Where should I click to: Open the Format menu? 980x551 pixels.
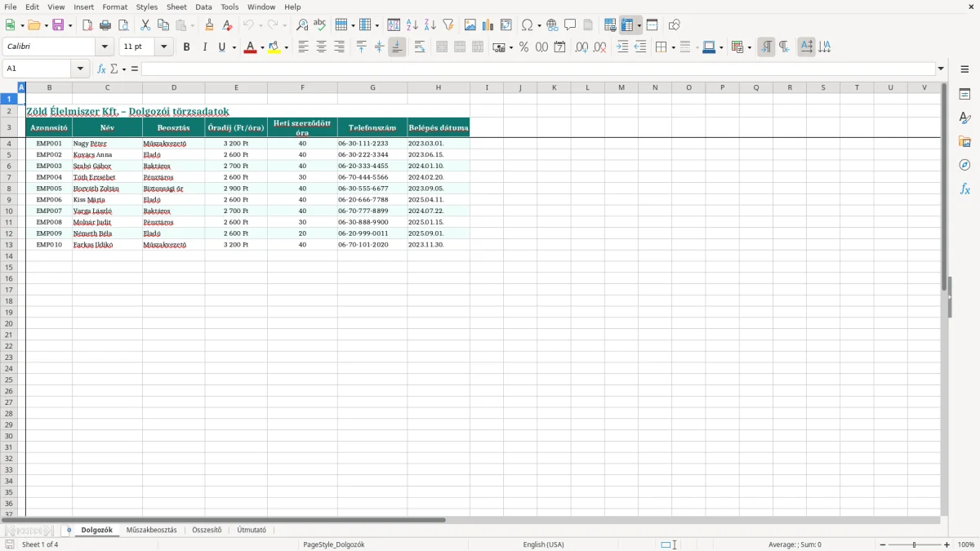[x=115, y=7]
